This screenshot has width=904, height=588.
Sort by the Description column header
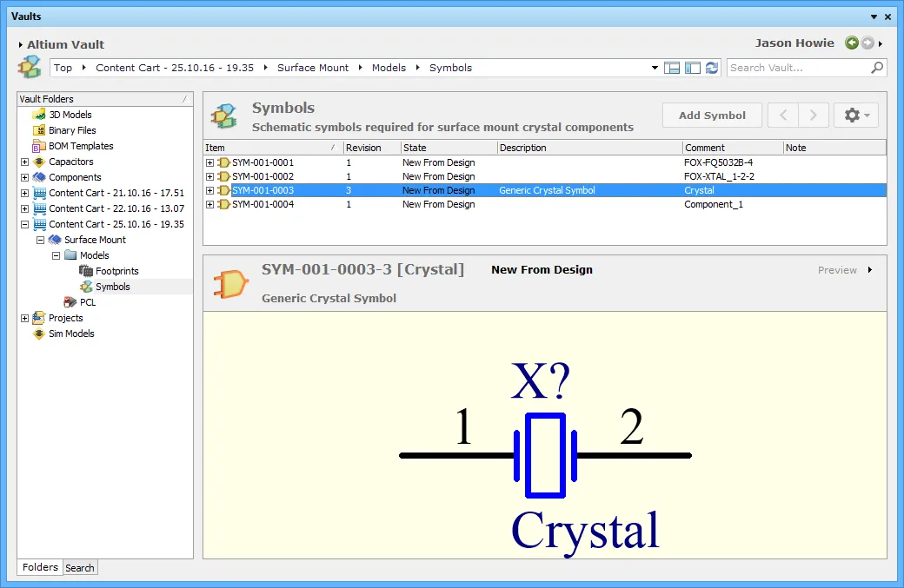point(590,148)
